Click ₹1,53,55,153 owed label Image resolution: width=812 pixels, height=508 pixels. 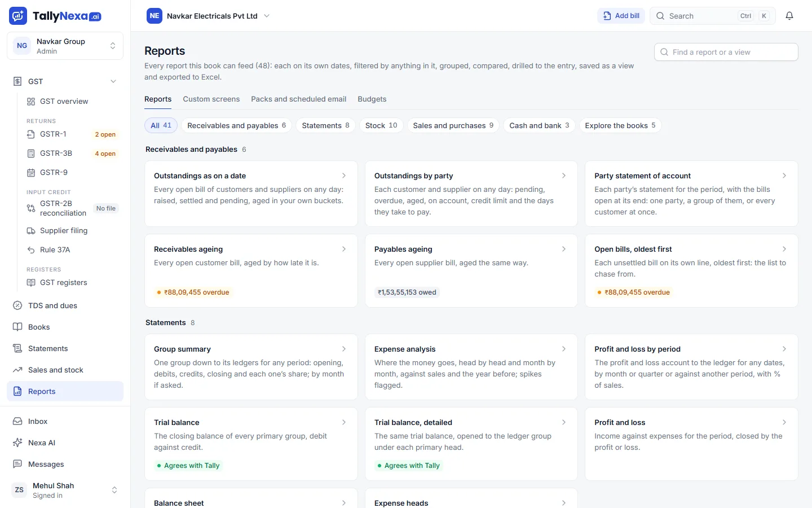click(407, 292)
